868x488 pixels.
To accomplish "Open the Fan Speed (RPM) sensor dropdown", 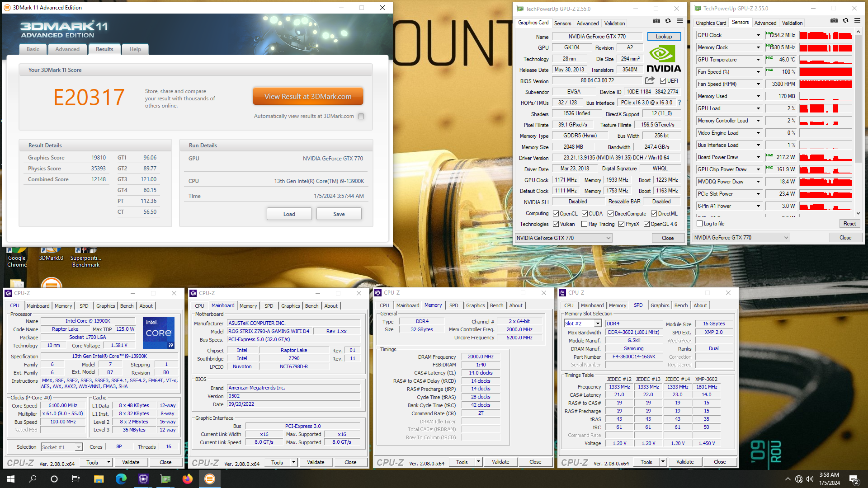I will 758,84.
